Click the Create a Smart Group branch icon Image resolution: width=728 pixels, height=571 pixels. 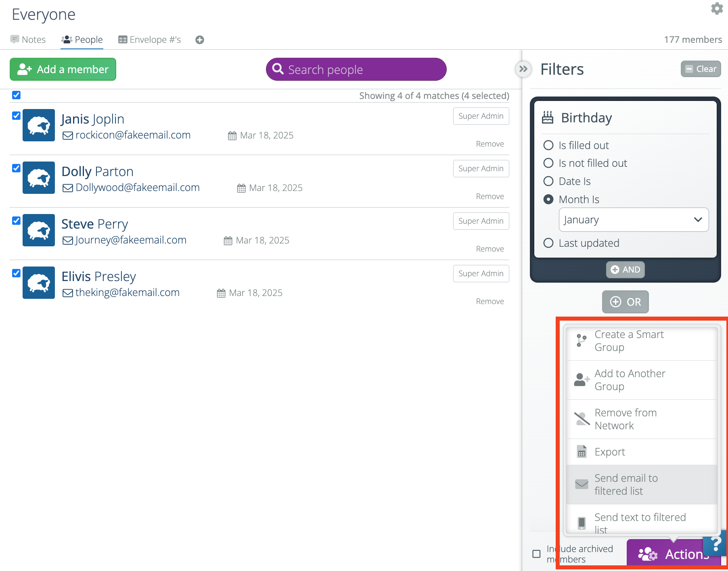[x=581, y=340]
